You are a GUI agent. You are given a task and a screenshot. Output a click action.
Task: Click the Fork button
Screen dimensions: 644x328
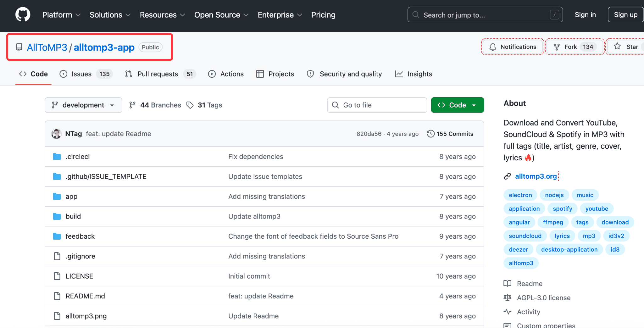click(574, 47)
